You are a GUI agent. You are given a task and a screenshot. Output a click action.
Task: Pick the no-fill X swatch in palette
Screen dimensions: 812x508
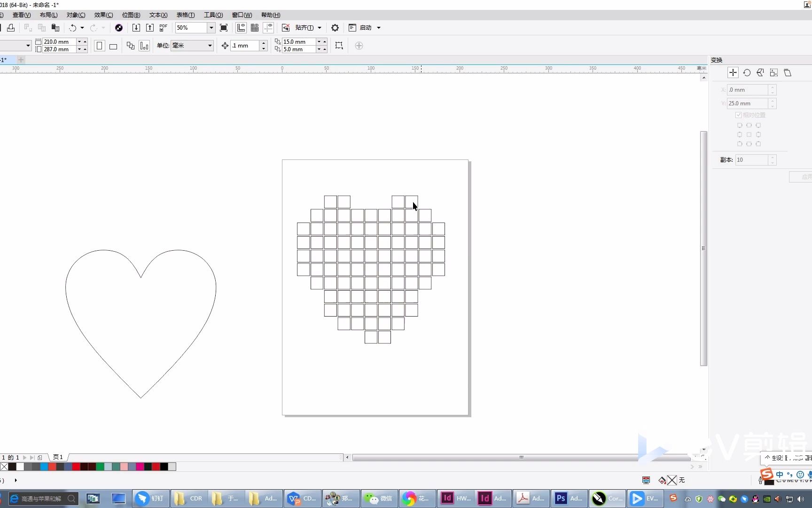point(4,467)
